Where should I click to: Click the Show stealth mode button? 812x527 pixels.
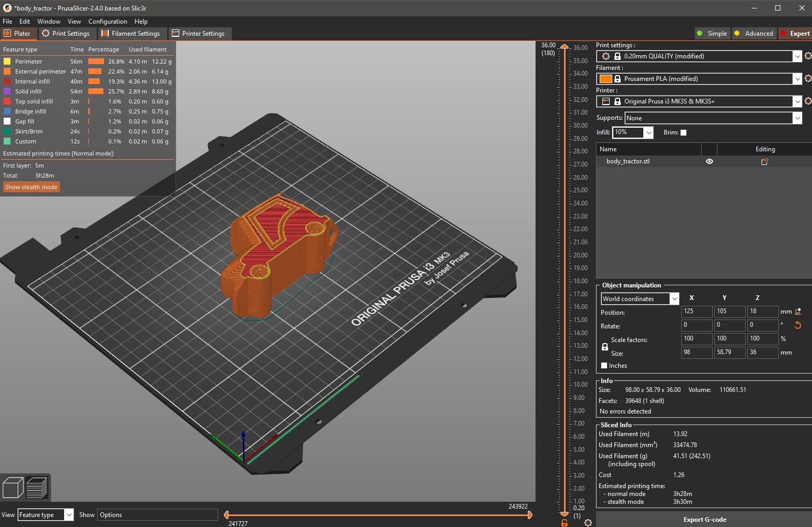tap(32, 187)
